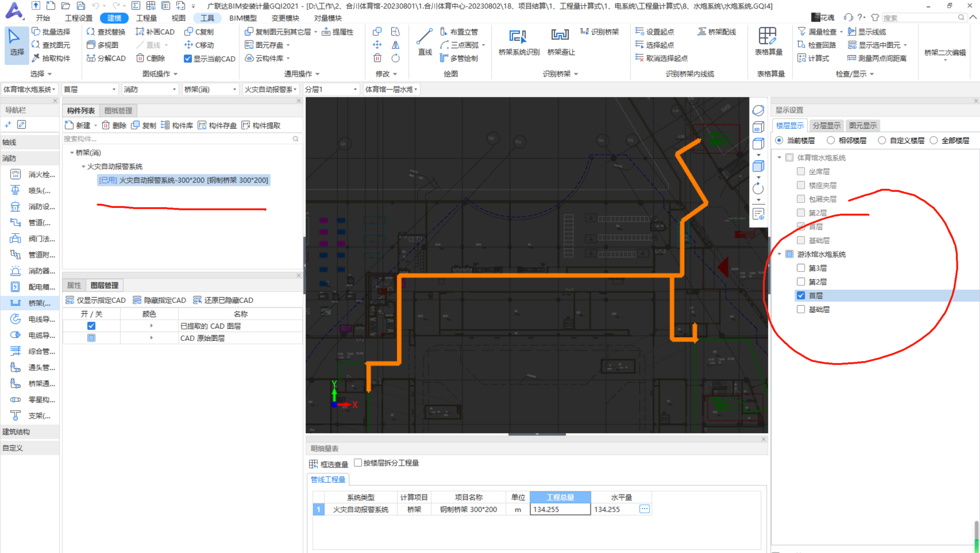Open 工程设置 ribbon tab
The width and height of the screenshot is (980, 553).
79,18
